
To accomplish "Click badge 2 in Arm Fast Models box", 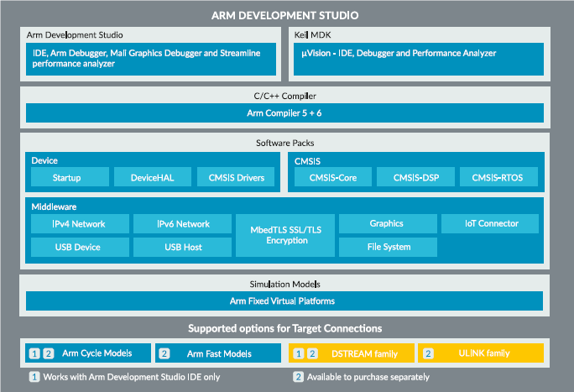I will pos(164,353).
